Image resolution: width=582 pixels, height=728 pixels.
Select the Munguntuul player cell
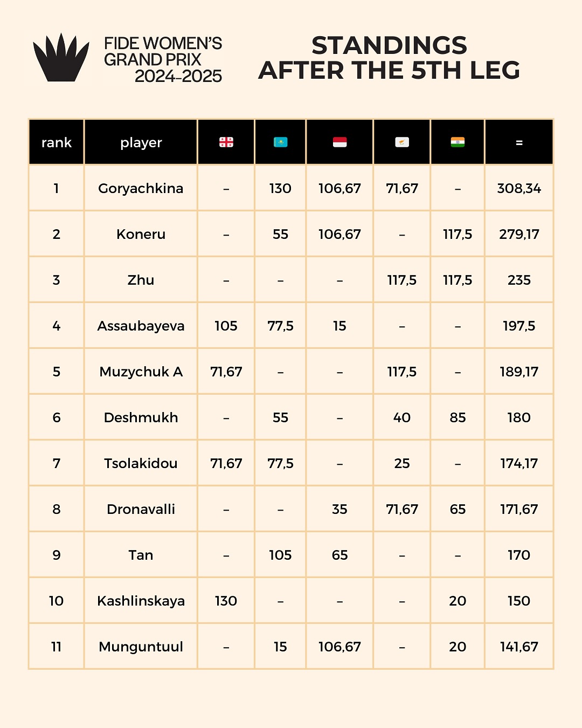pos(141,647)
